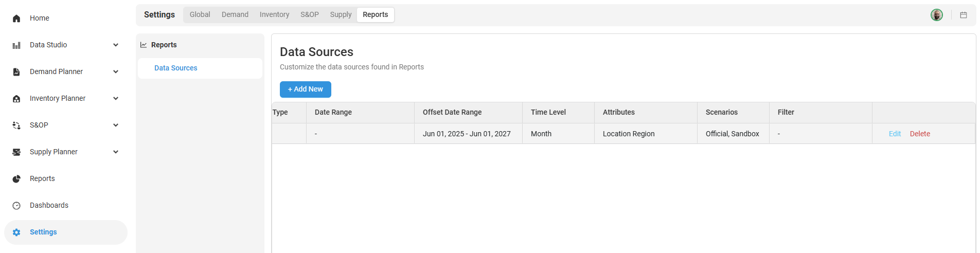Open Dashboards via gauge icon
The height and width of the screenshot is (253, 980).
[16, 206]
